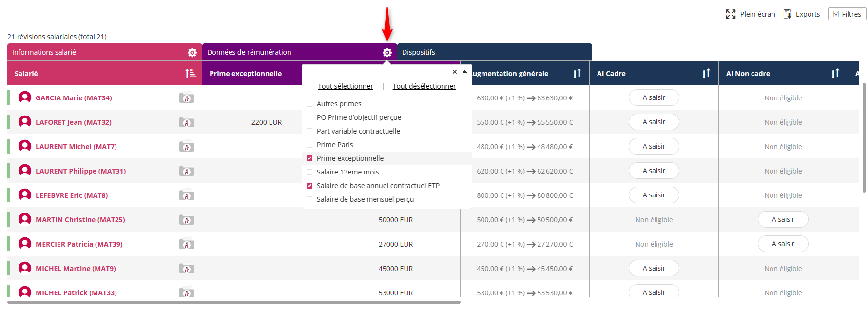Screen dimensions: 868x310
Task: Collapse the popup with the up arrow
Action: pyautogui.click(x=465, y=72)
